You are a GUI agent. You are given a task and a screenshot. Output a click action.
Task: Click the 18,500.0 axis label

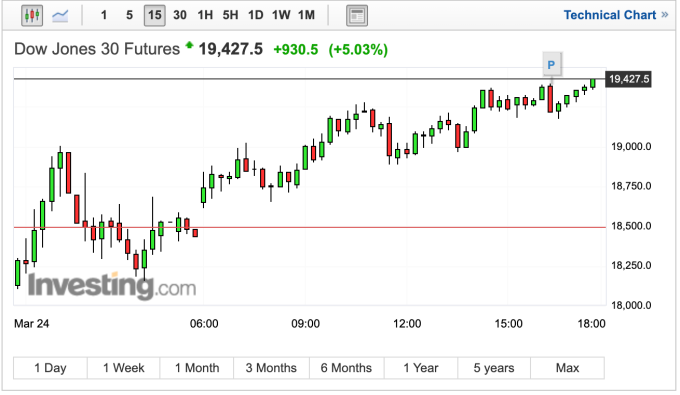tap(631, 226)
